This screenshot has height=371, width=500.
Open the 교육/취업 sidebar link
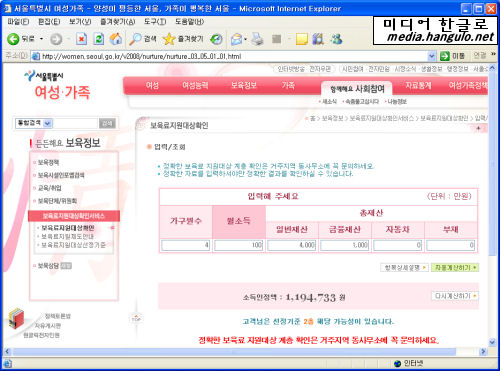coord(50,188)
